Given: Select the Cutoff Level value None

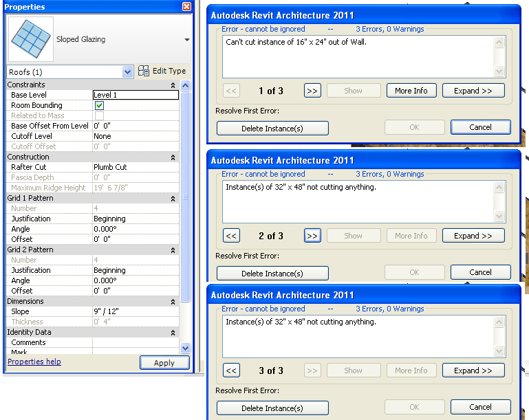Looking at the screenshot, I should tap(136, 136).
